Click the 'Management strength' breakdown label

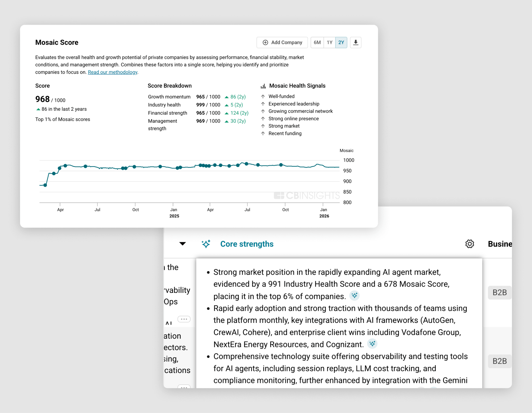tap(162, 125)
